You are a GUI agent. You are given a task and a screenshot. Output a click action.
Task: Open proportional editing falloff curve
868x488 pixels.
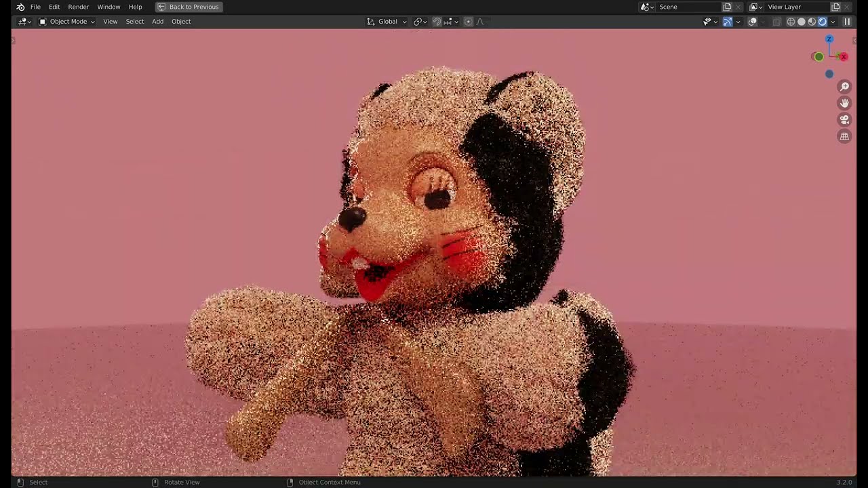[x=481, y=22]
